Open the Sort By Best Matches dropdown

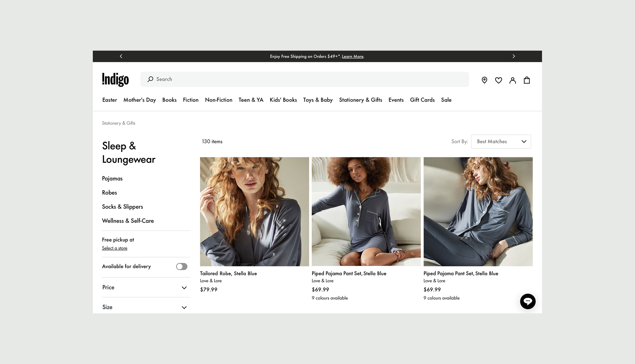click(501, 141)
